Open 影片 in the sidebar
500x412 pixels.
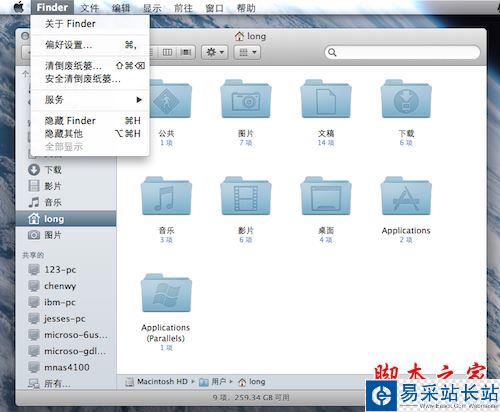tap(67, 186)
